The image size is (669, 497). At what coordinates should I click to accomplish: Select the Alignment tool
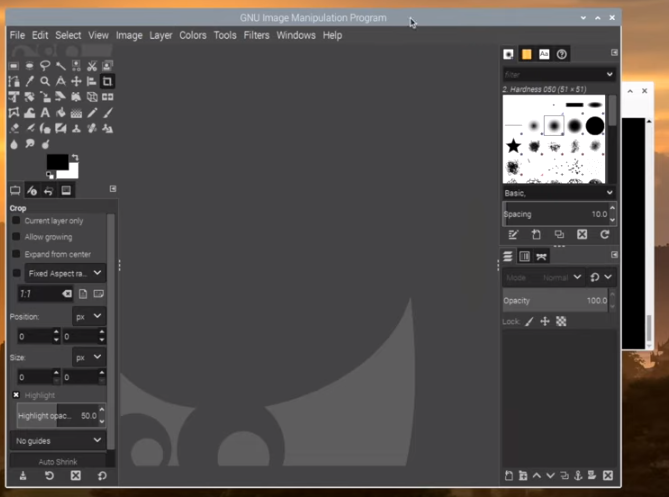tap(92, 81)
